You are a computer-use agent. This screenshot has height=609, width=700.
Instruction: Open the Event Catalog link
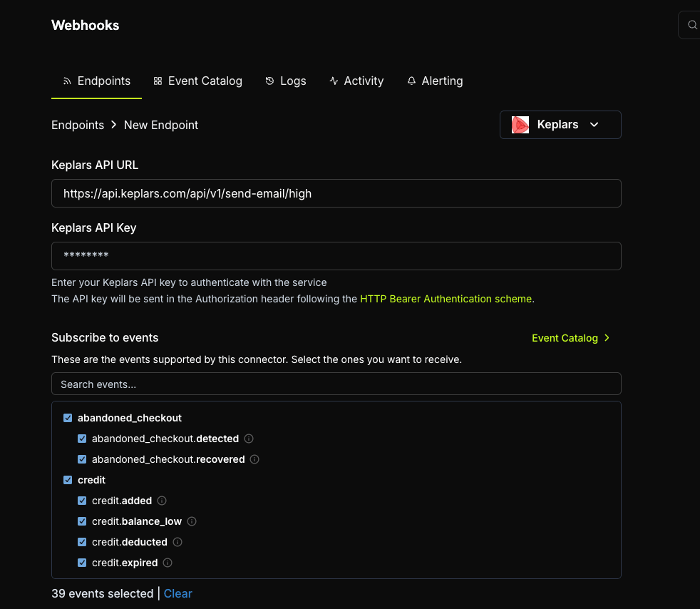point(570,338)
